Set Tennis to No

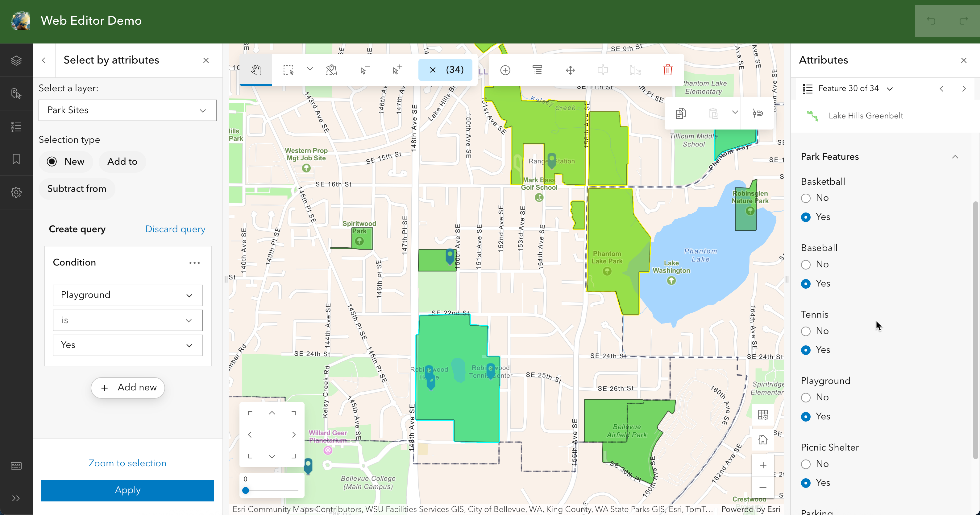pyautogui.click(x=805, y=331)
